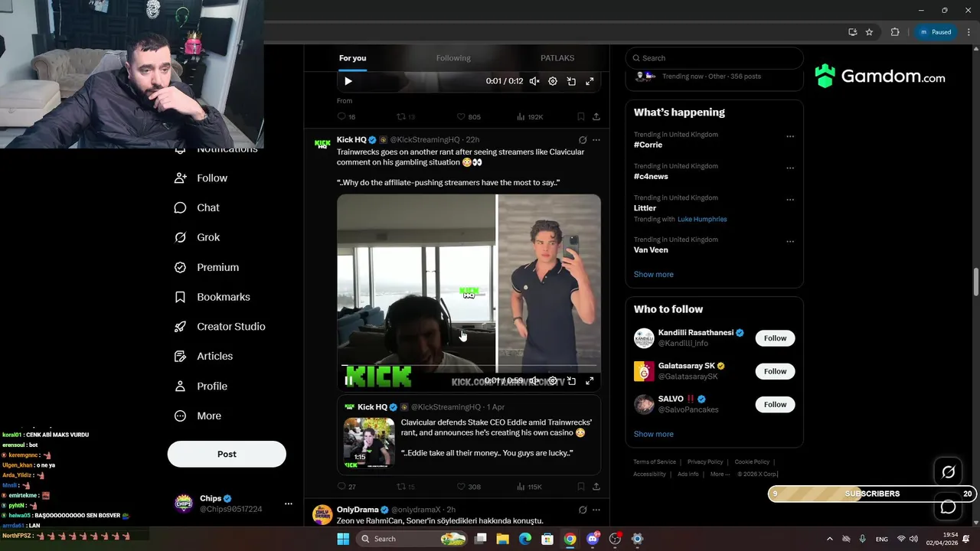This screenshot has width=980, height=551.
Task: Open Luke Humphries trending link
Action: click(702, 220)
